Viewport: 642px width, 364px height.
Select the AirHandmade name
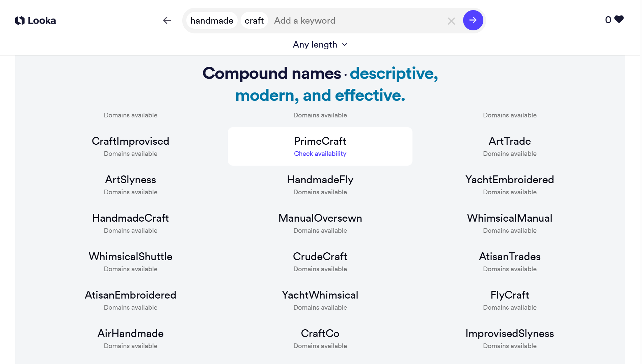(x=131, y=333)
